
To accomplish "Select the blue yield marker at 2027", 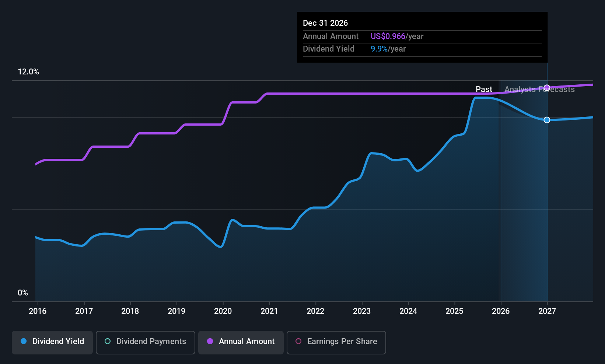I will click(x=547, y=120).
